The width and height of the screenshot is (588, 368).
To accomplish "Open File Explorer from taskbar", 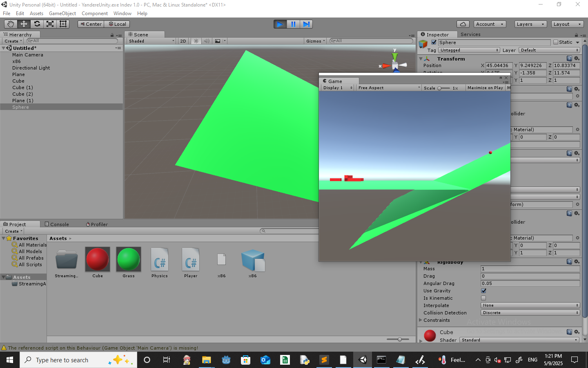I will pos(206,360).
